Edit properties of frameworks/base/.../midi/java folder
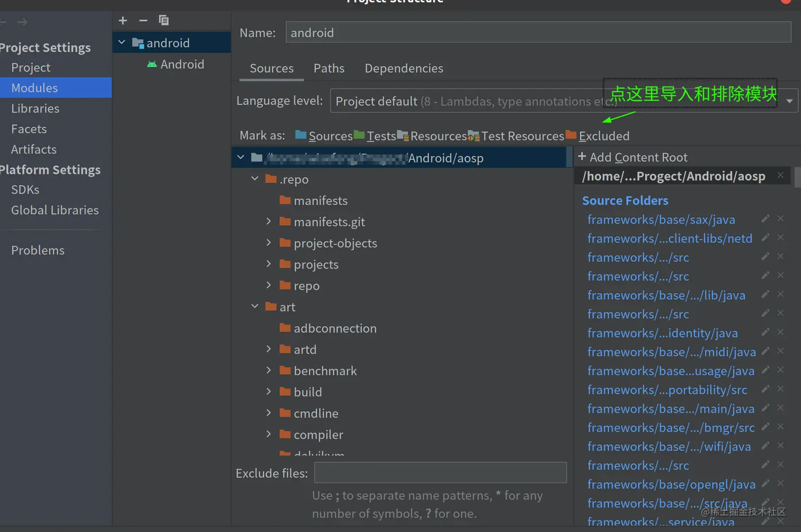The height and width of the screenshot is (532, 801). coord(765,351)
